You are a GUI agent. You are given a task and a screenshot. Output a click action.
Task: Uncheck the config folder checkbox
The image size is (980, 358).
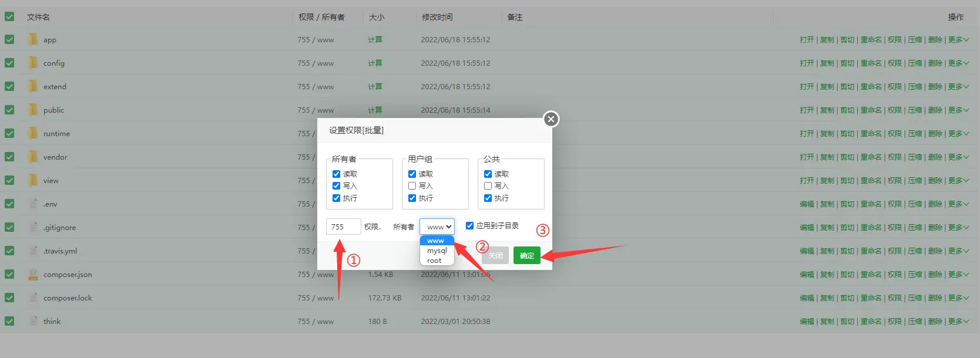[x=9, y=63]
